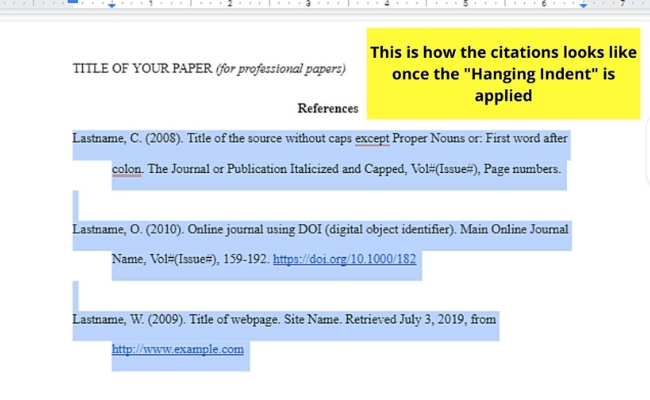Click the 3-inch mark on the ruler
This screenshot has width=650, height=400.
point(308,5)
